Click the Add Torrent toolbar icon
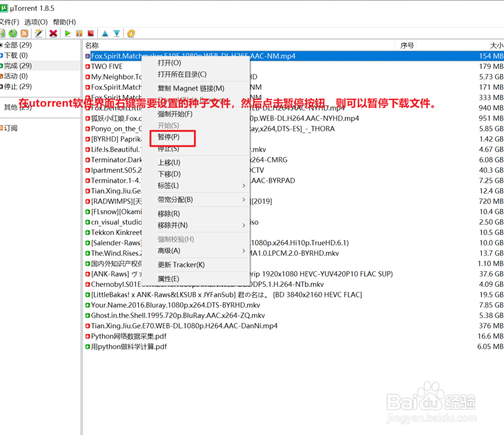Image resolution: width=504 pixels, height=435 pixels. tap(3, 33)
